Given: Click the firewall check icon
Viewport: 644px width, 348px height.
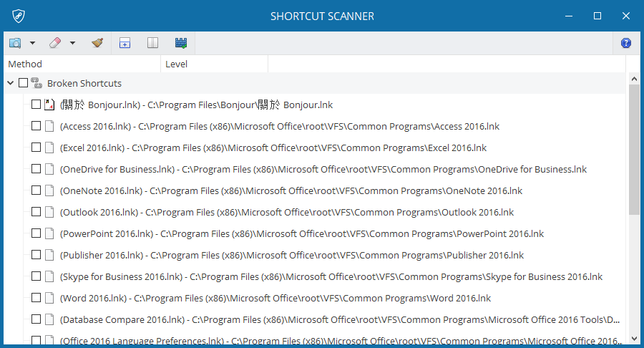Looking at the screenshot, I should [181, 43].
